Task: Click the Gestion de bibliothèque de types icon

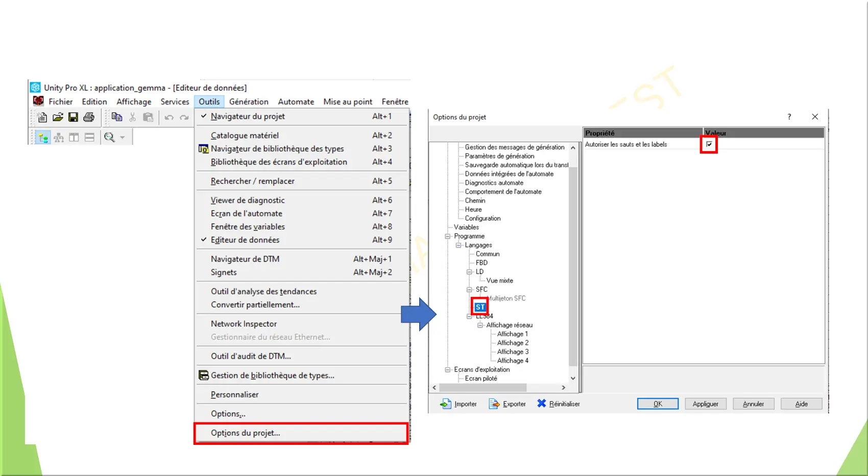Action: pos(203,375)
